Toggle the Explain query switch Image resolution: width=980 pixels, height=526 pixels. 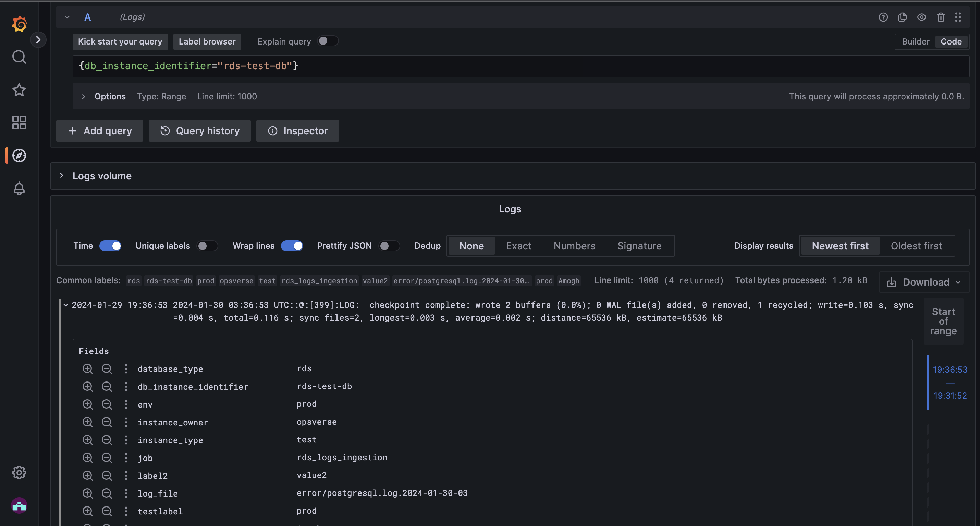tap(328, 41)
